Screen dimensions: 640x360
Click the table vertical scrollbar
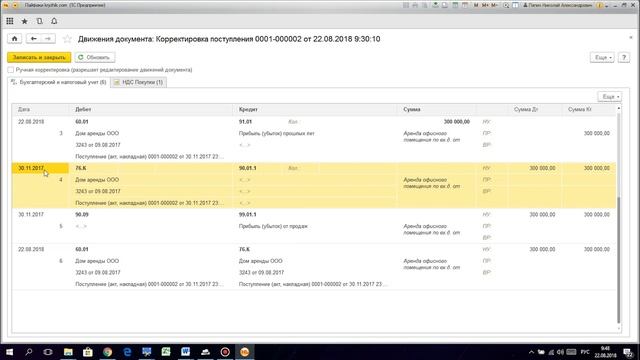618,259
